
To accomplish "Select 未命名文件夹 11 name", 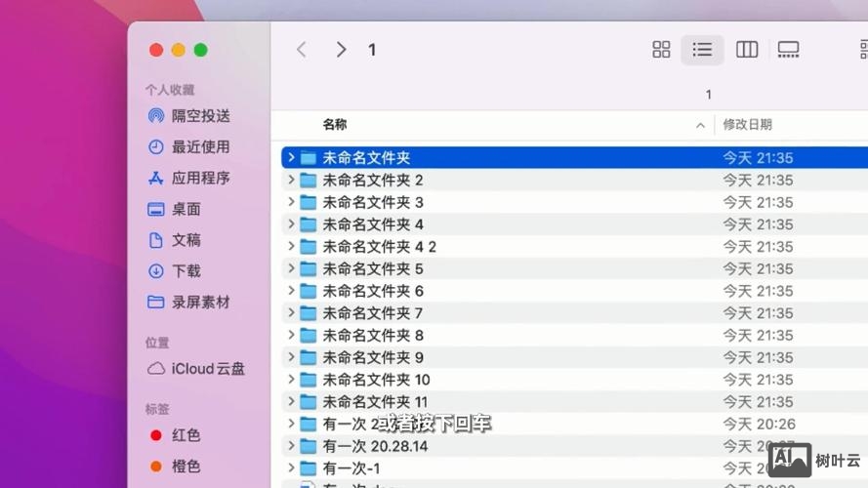I will 375,401.
